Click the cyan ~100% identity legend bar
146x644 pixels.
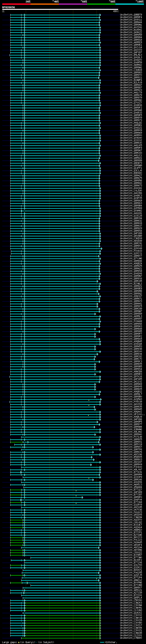point(130,4)
